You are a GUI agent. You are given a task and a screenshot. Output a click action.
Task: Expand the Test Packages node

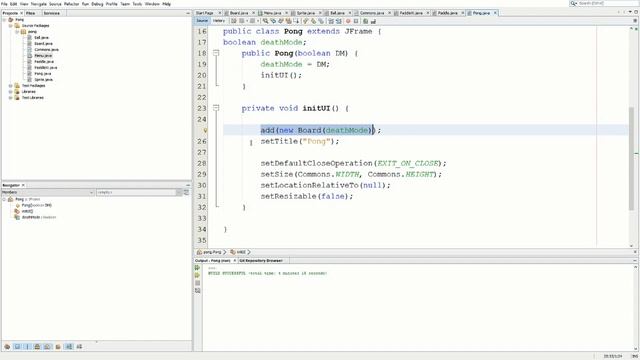coord(11,86)
